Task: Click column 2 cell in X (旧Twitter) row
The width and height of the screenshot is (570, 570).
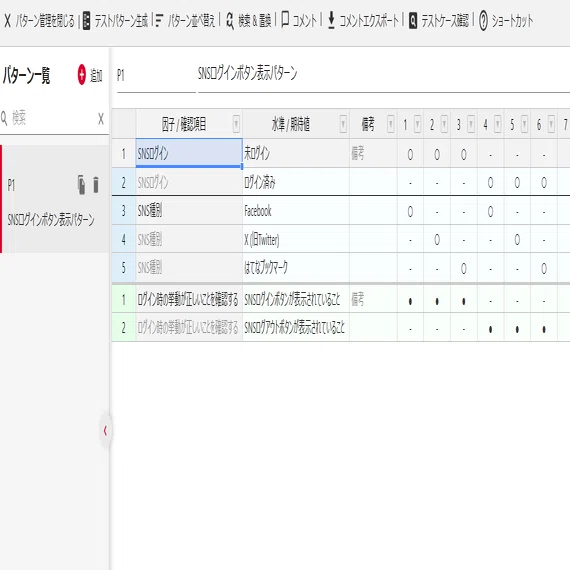Action: 437,239
